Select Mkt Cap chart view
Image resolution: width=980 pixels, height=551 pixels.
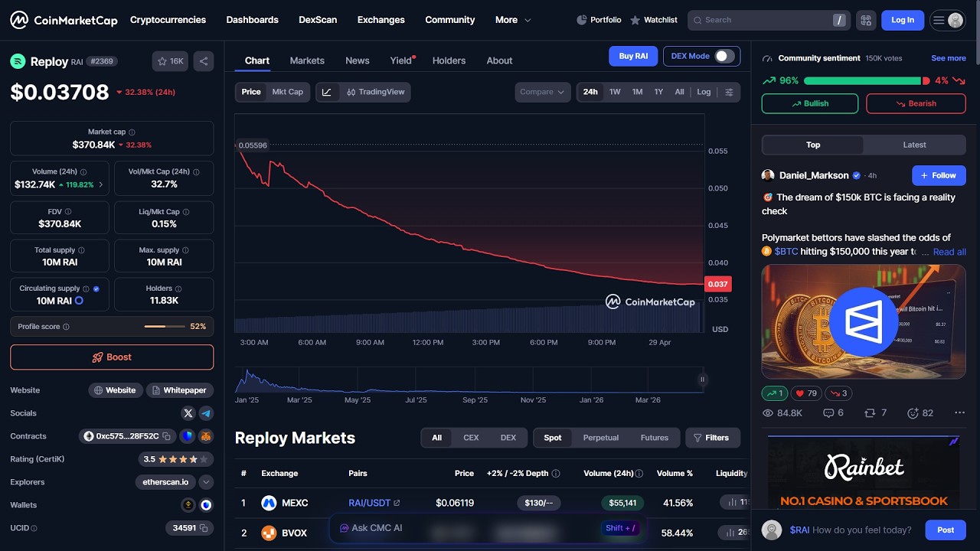(x=288, y=92)
